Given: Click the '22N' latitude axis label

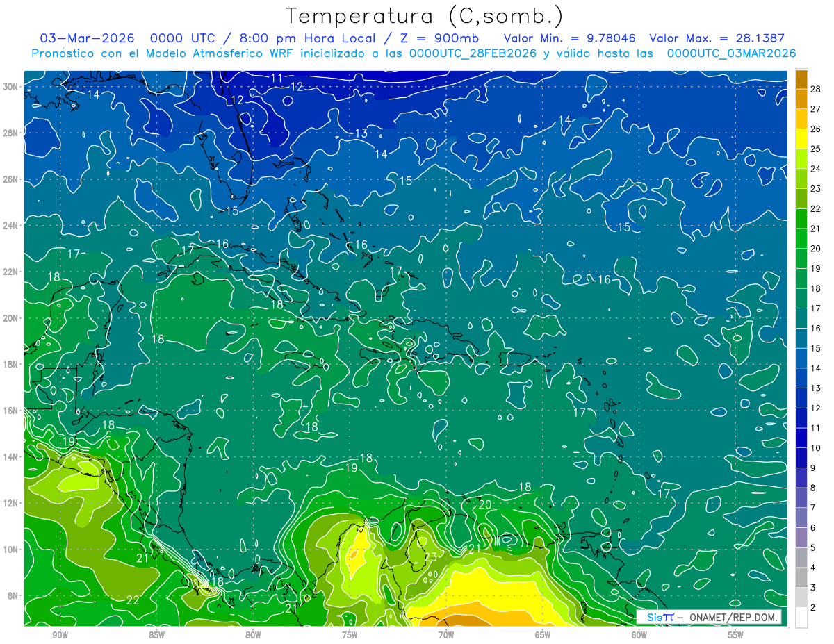Looking at the screenshot, I should (12, 272).
